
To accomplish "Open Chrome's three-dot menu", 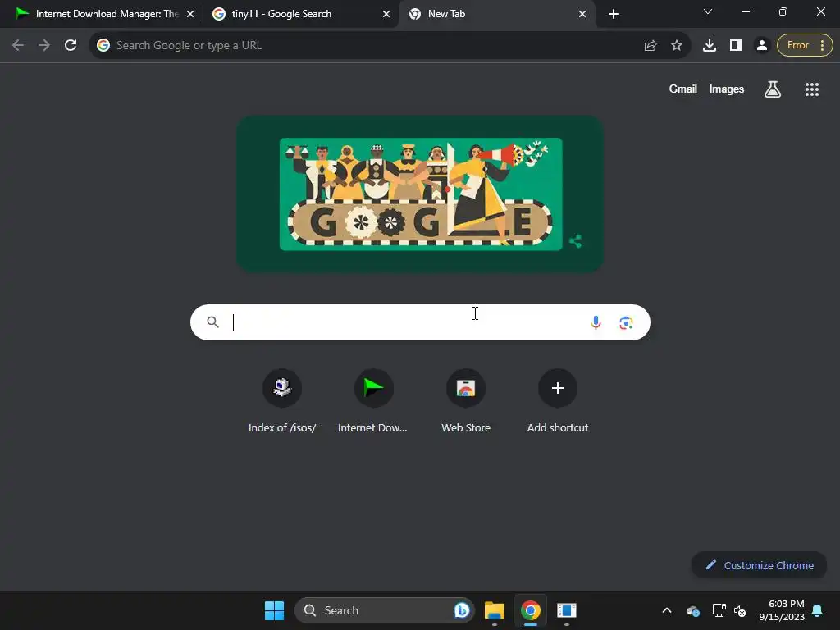I will (822, 46).
